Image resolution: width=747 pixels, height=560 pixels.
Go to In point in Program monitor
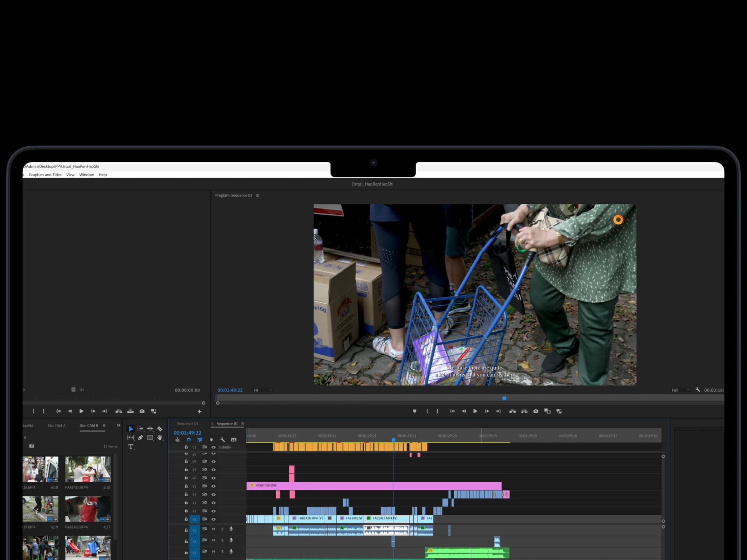(452, 411)
